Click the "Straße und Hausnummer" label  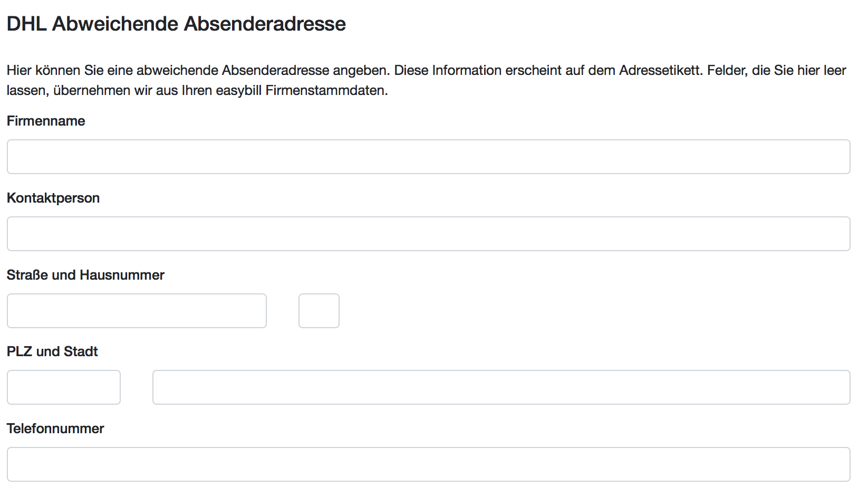85,275
